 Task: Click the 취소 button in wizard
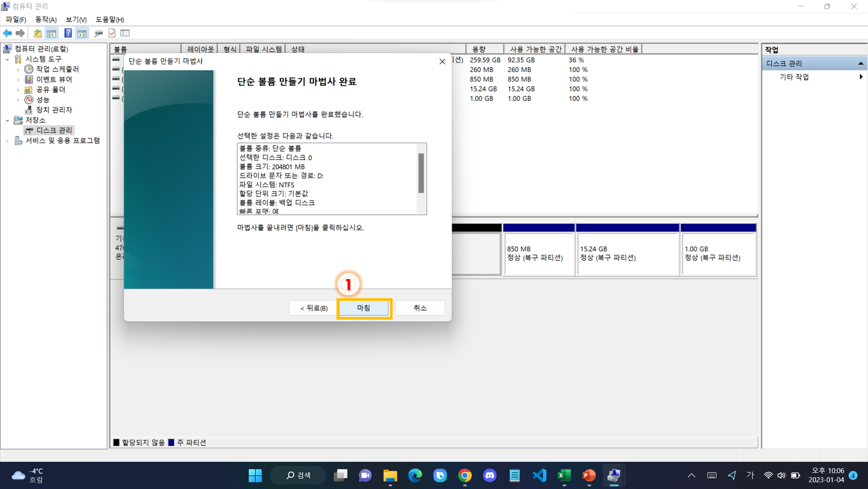tap(420, 308)
